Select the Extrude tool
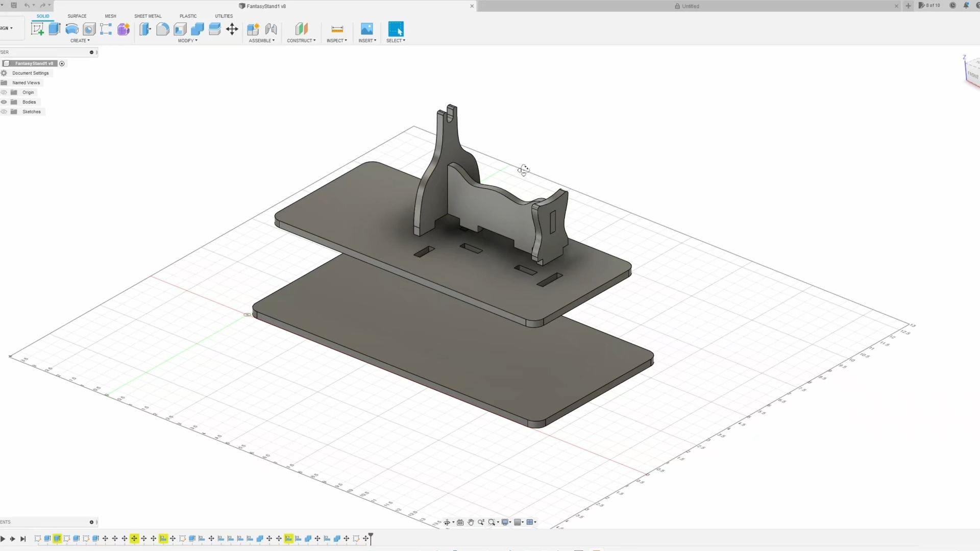Screen dimensions: 980x551 point(55,29)
